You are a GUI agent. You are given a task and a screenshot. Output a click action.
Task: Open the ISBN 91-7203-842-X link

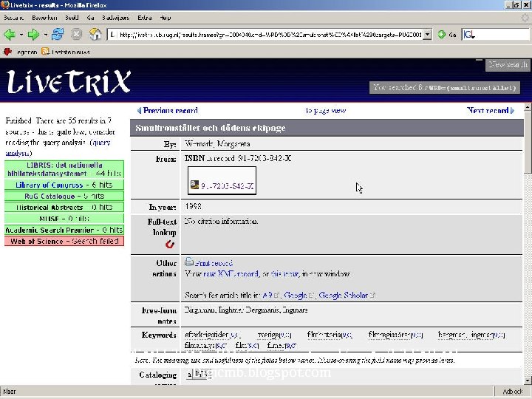[228, 186]
